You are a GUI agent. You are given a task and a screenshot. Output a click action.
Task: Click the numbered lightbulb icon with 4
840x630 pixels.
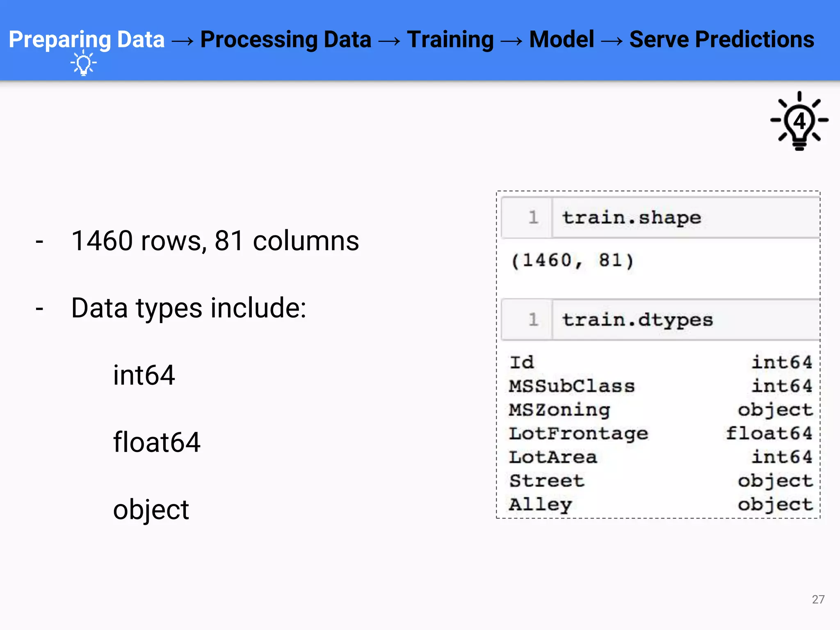799,121
